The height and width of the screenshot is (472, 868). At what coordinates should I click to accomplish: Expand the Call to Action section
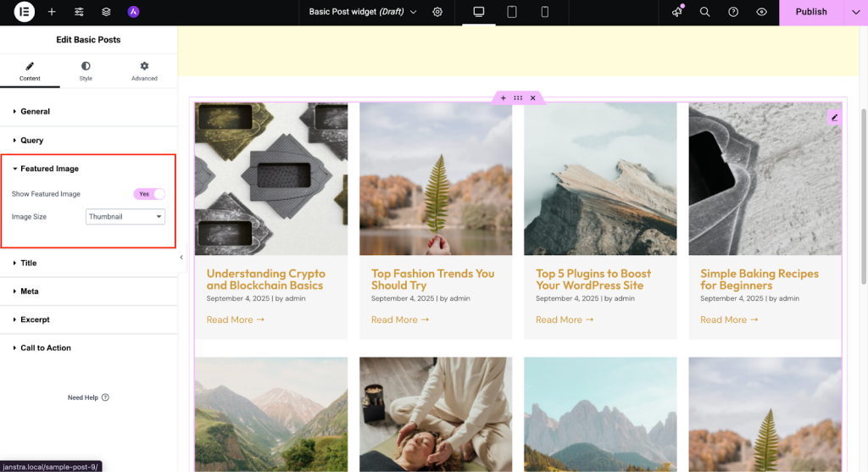46,348
